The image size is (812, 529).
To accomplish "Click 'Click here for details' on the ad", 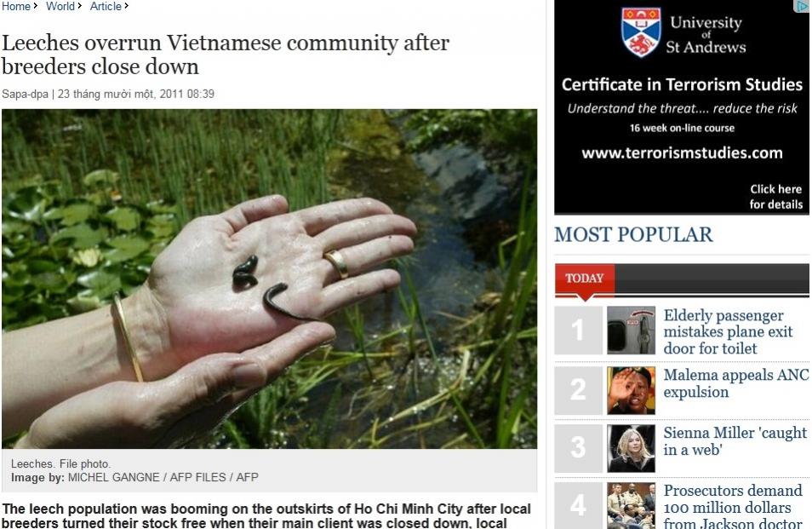I will pyautogui.click(x=775, y=197).
